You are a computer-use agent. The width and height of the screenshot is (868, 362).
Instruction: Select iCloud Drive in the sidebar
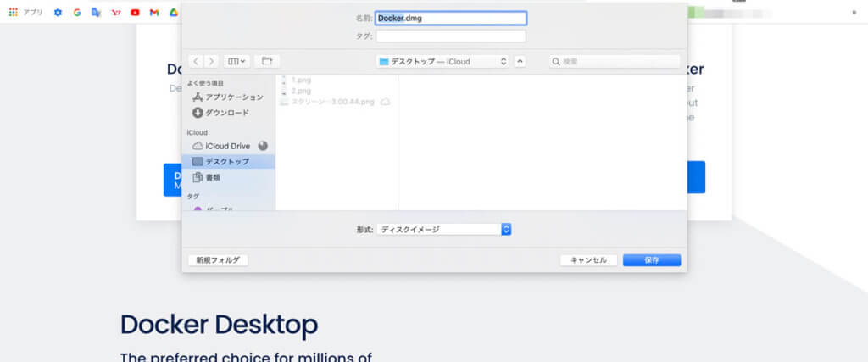226,146
